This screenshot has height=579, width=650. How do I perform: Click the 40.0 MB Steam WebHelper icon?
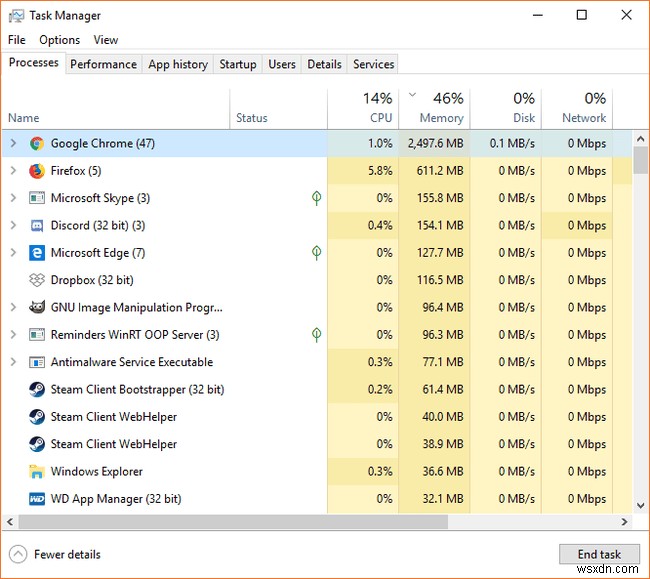coord(37,417)
